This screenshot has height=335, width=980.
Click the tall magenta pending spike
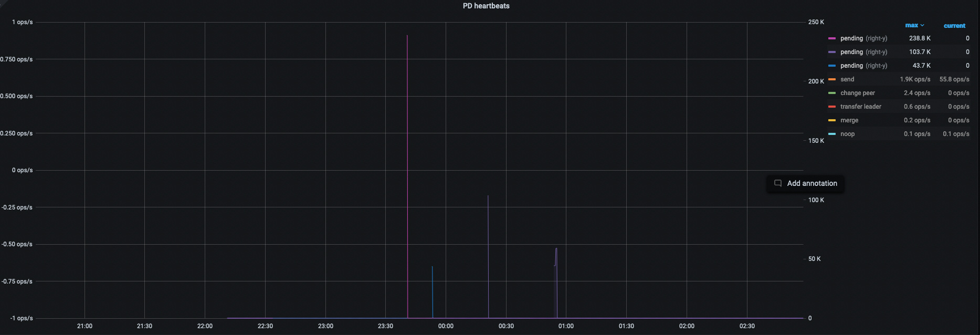[x=407, y=176]
